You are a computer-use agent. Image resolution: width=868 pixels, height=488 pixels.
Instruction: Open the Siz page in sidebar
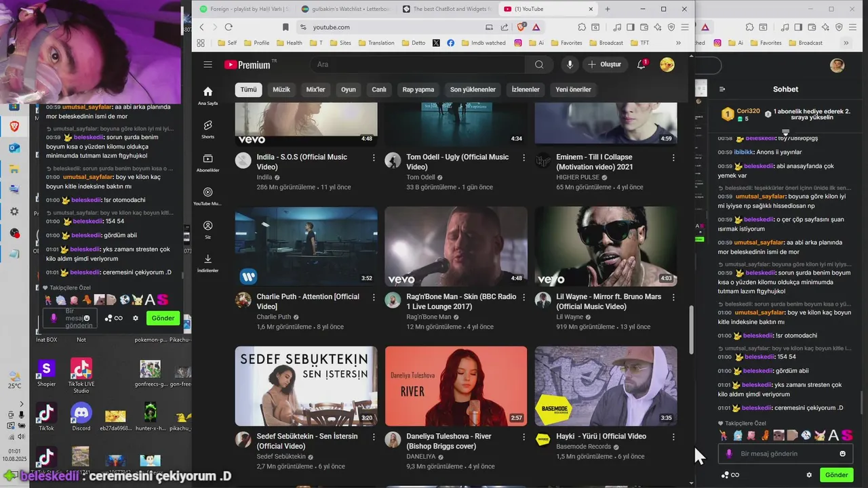(208, 229)
